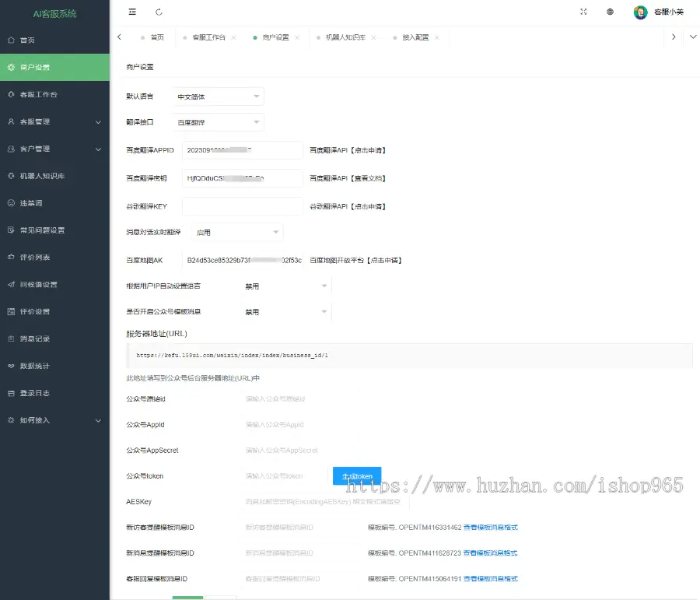Switch to the 机器人知识库 tab

point(345,37)
